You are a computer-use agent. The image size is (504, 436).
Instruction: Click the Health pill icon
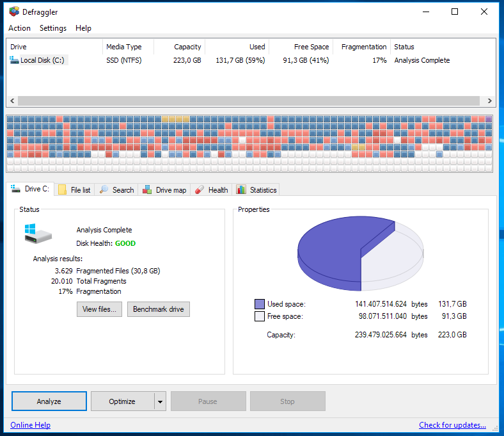200,190
